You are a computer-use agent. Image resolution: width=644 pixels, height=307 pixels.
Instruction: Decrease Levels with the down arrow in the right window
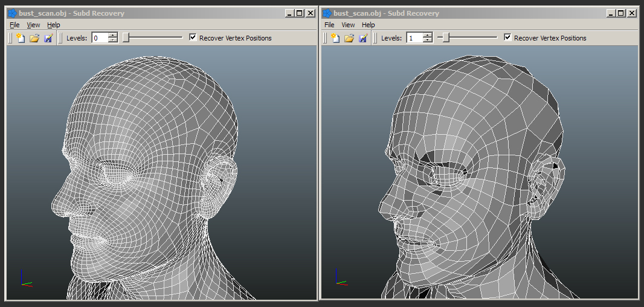428,40
